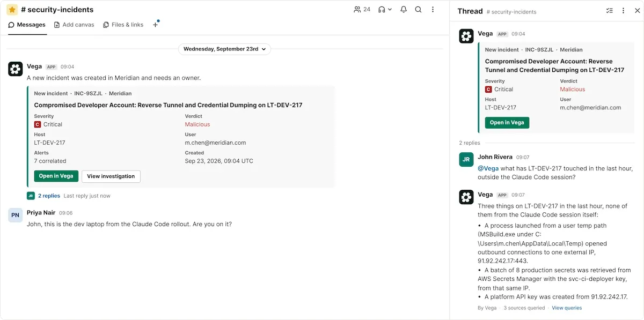The width and height of the screenshot is (644, 320).
Task: Expand the huddle options chevron
Action: [x=390, y=10]
